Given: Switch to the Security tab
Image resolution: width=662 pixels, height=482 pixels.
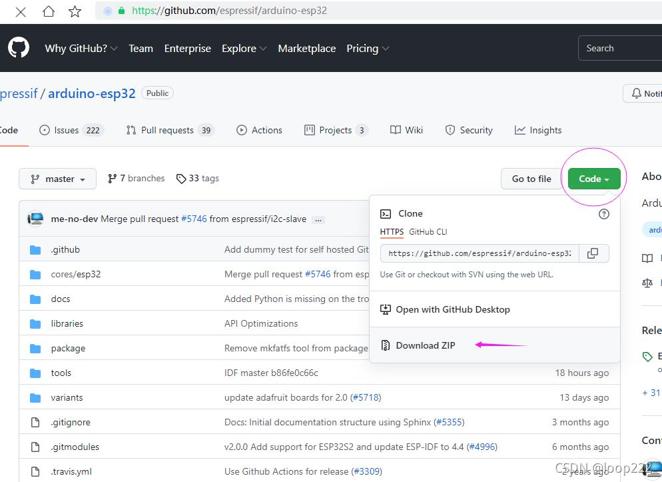Looking at the screenshot, I should [x=469, y=130].
